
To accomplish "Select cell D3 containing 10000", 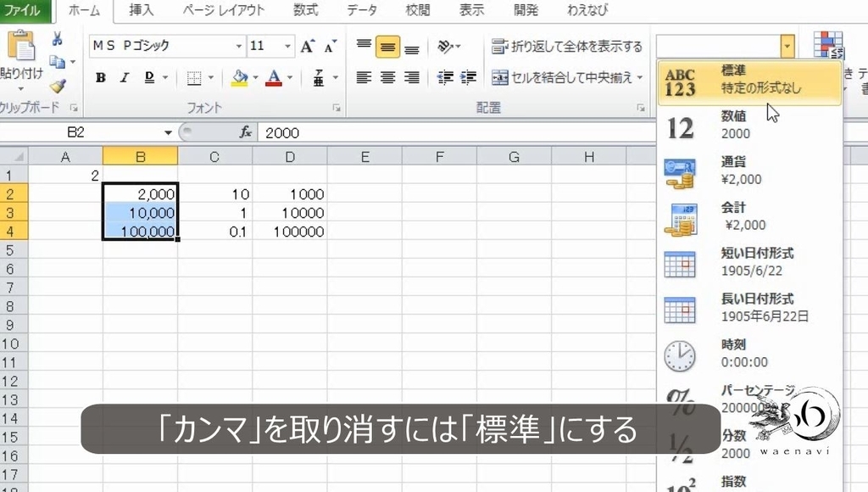I will (x=290, y=213).
